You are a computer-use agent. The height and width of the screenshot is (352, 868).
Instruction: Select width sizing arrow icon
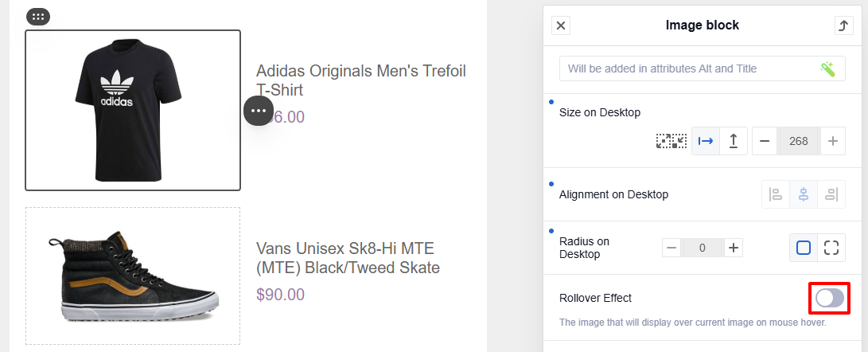coord(706,141)
